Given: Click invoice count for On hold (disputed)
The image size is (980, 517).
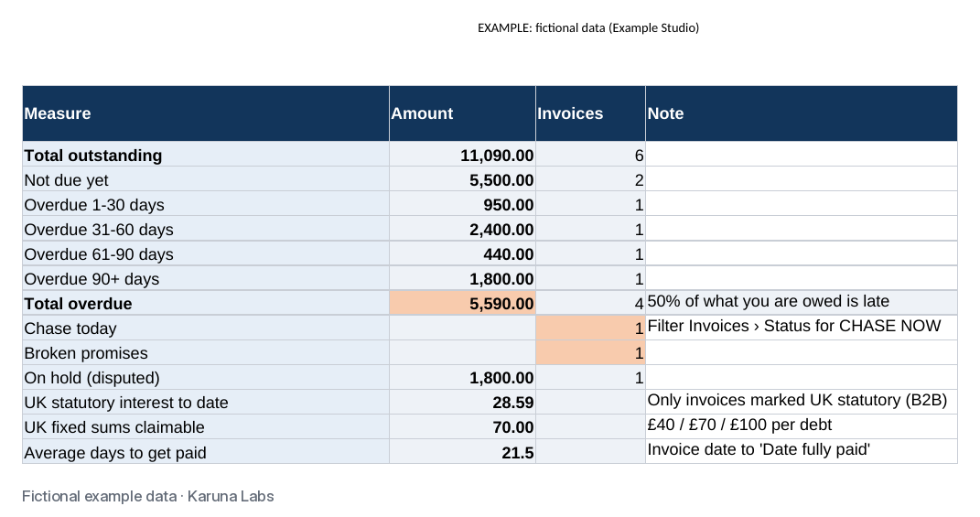Looking at the screenshot, I should coord(590,377).
